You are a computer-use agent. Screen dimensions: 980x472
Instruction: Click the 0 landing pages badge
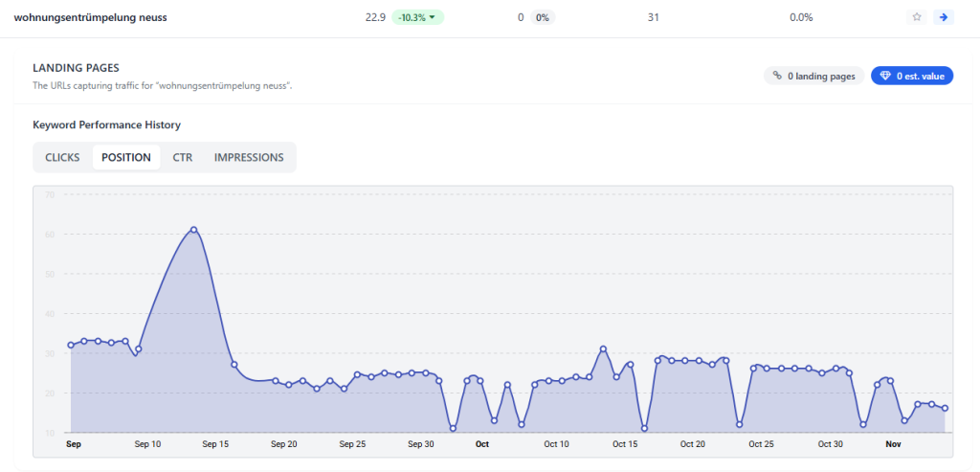pos(814,76)
